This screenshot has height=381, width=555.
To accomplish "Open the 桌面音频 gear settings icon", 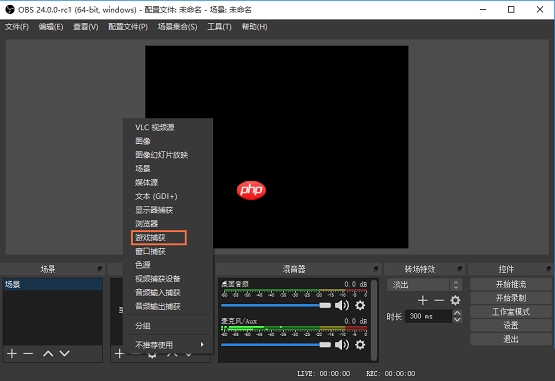I will (360, 305).
